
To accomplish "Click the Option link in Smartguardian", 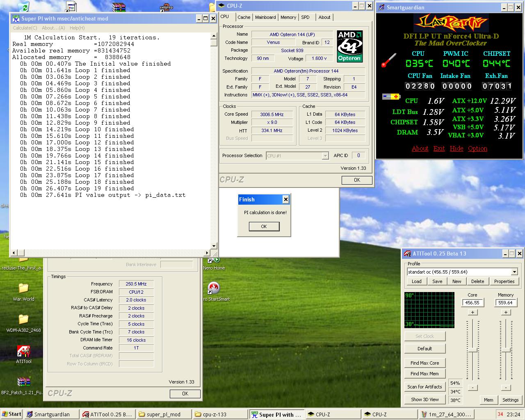I will click(x=477, y=148).
